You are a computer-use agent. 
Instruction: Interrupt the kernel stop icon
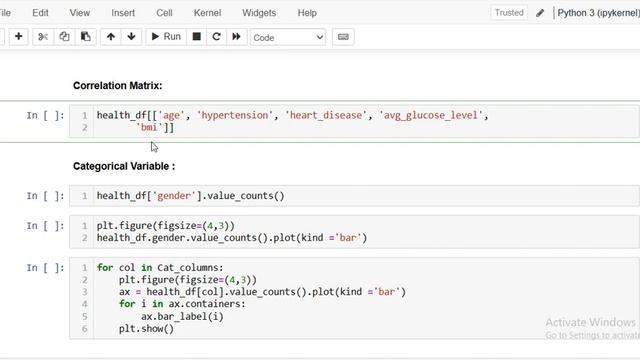point(196,37)
